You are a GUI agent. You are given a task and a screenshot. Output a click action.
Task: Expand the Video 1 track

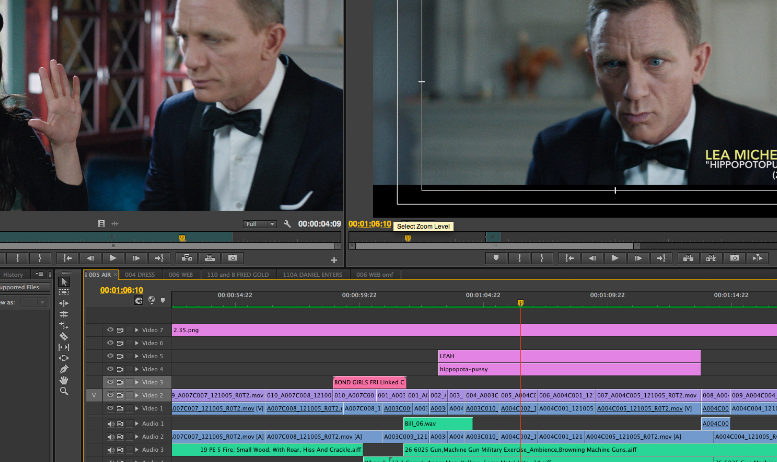coord(136,408)
